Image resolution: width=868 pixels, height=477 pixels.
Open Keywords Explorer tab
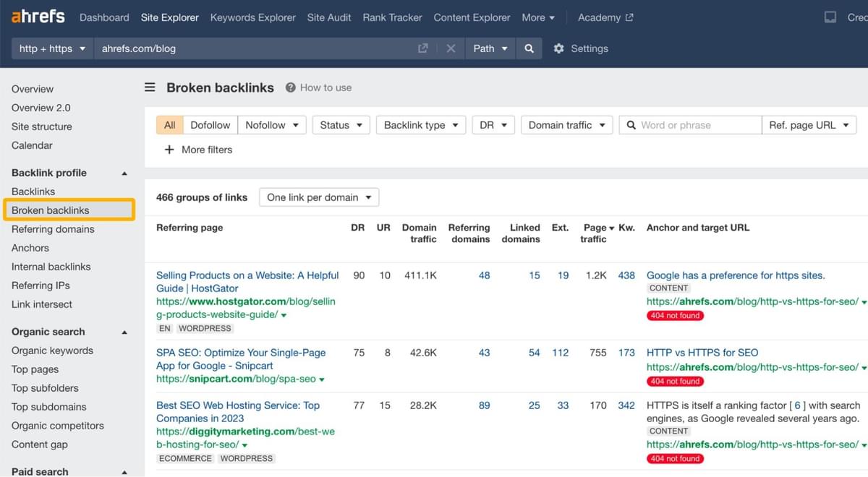pos(253,17)
